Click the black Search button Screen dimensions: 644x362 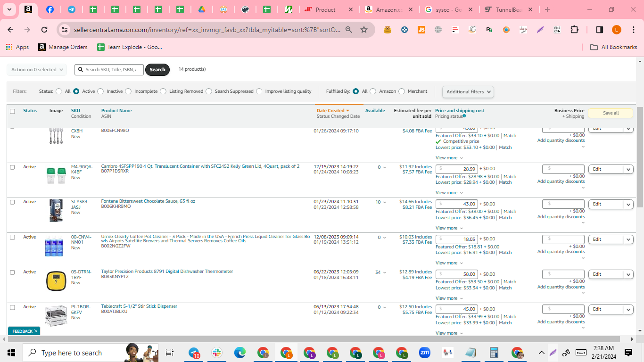click(x=157, y=70)
